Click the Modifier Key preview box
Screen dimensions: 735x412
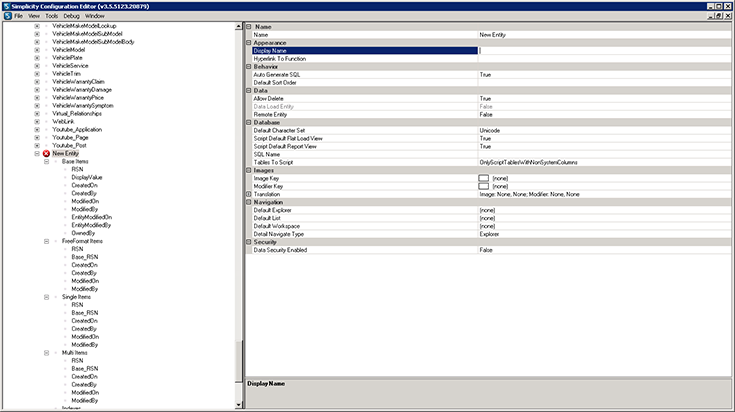pos(483,186)
